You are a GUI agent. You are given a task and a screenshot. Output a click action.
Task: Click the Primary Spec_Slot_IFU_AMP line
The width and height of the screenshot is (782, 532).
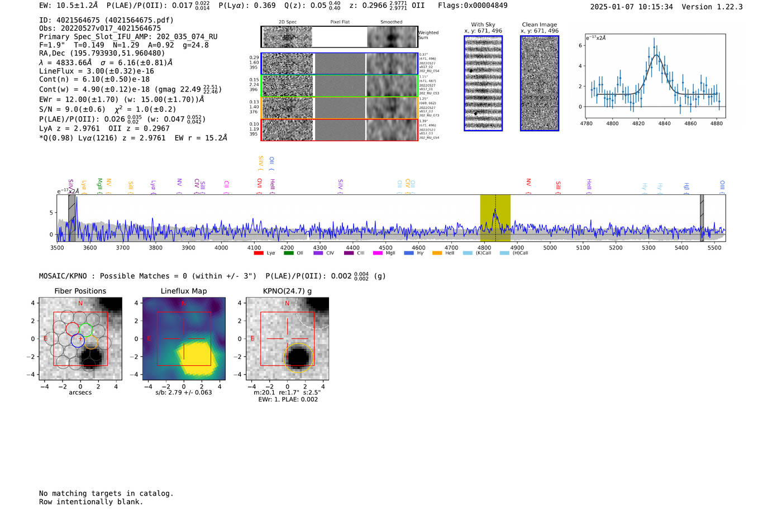[128, 37]
